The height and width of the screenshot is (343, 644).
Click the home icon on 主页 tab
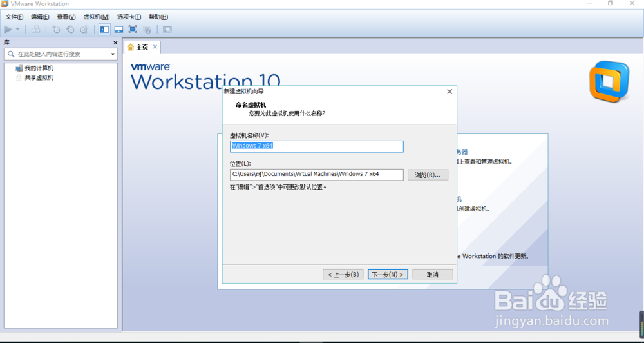(131, 47)
